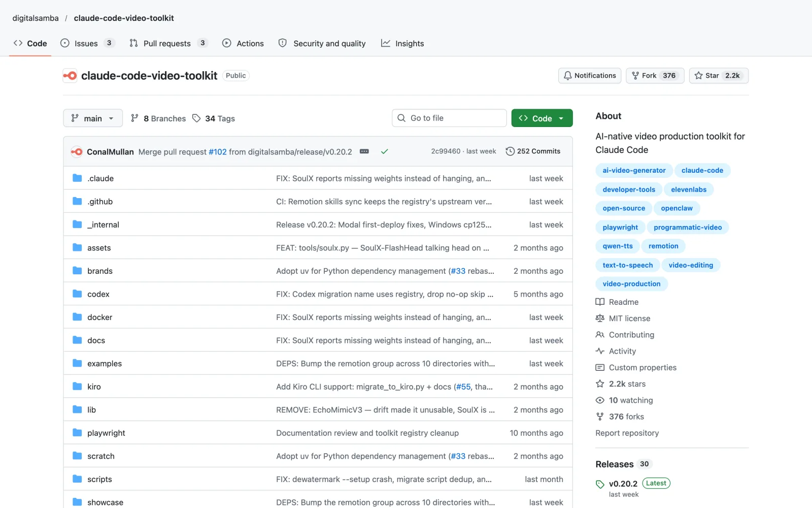This screenshot has width=812, height=508.
Task: Click the Custom properties note icon
Action: click(600, 367)
